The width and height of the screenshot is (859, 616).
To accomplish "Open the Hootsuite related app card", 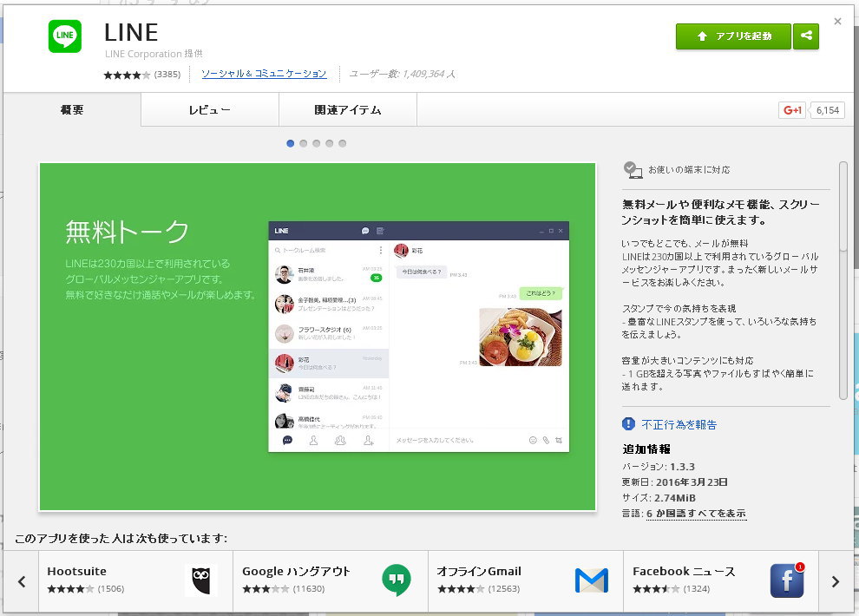I will (135, 581).
